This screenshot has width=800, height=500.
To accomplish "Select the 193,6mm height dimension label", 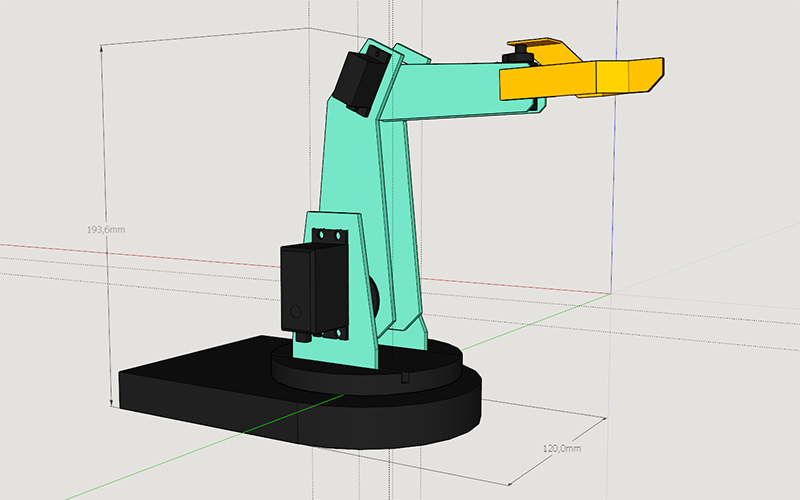I will 106,230.
